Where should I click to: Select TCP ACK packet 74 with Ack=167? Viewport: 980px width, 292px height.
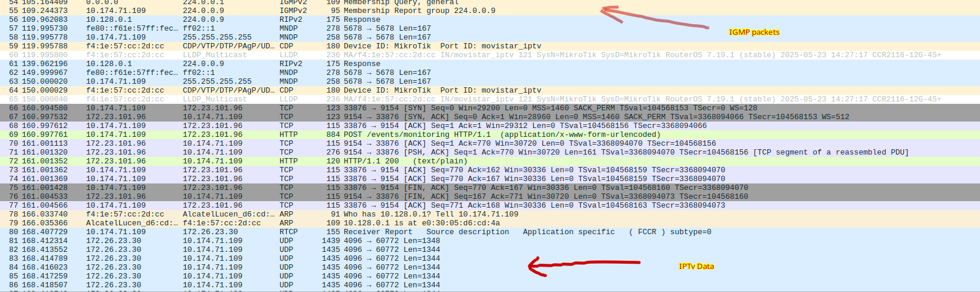[x=490, y=179]
